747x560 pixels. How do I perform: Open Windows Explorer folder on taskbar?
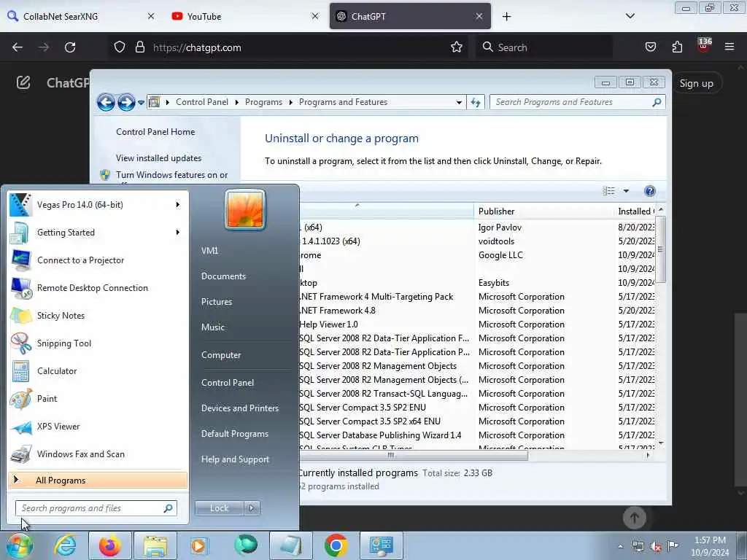[x=155, y=545]
